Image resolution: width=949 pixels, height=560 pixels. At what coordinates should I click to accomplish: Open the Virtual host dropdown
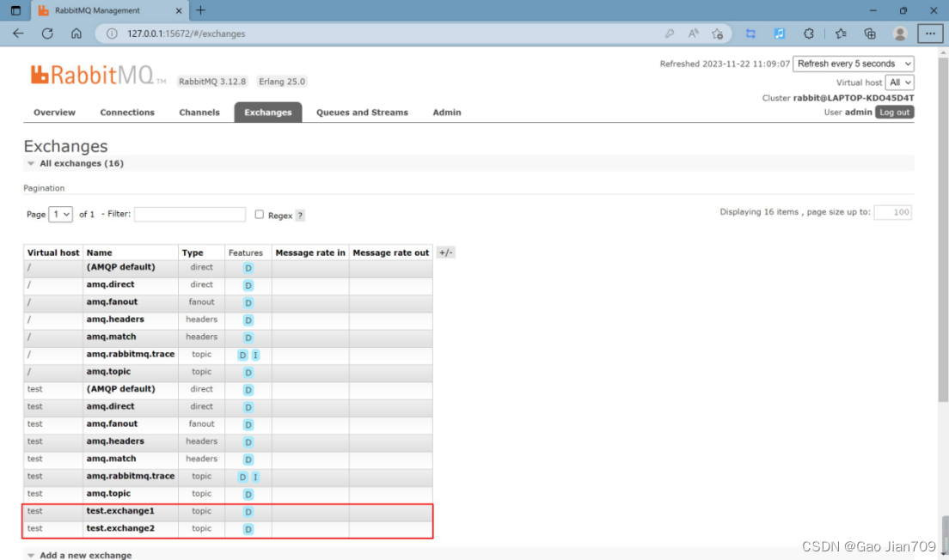[900, 82]
